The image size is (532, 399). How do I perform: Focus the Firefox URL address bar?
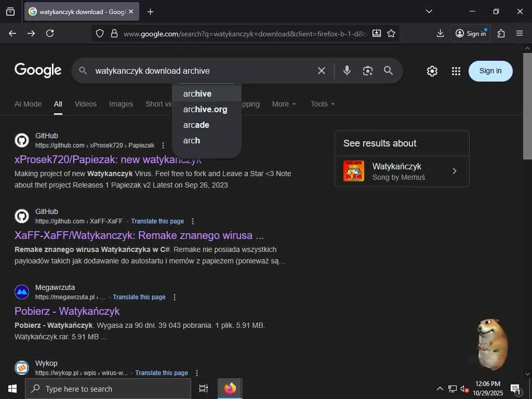pyautogui.click(x=244, y=34)
